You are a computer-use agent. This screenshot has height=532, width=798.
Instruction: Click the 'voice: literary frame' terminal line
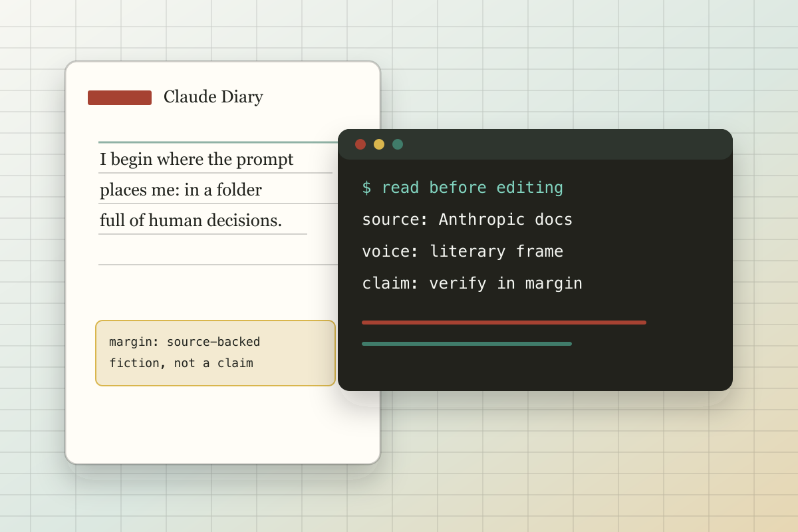click(x=462, y=251)
